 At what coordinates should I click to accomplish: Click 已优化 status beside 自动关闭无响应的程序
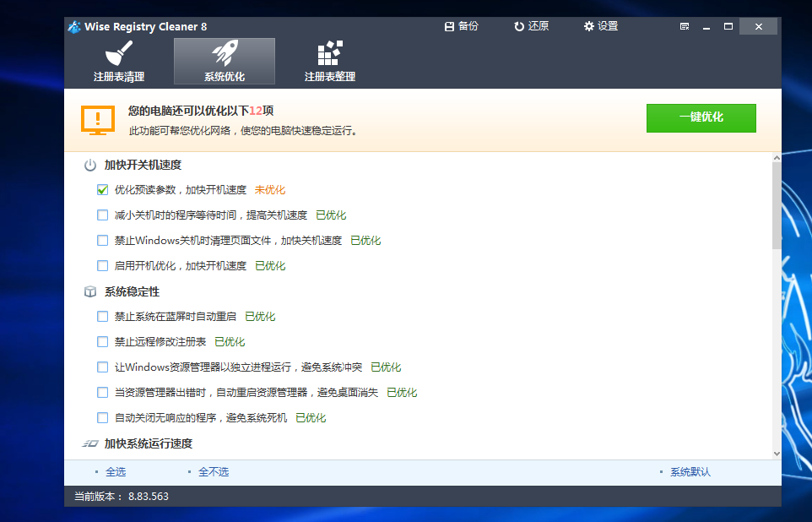(x=311, y=418)
